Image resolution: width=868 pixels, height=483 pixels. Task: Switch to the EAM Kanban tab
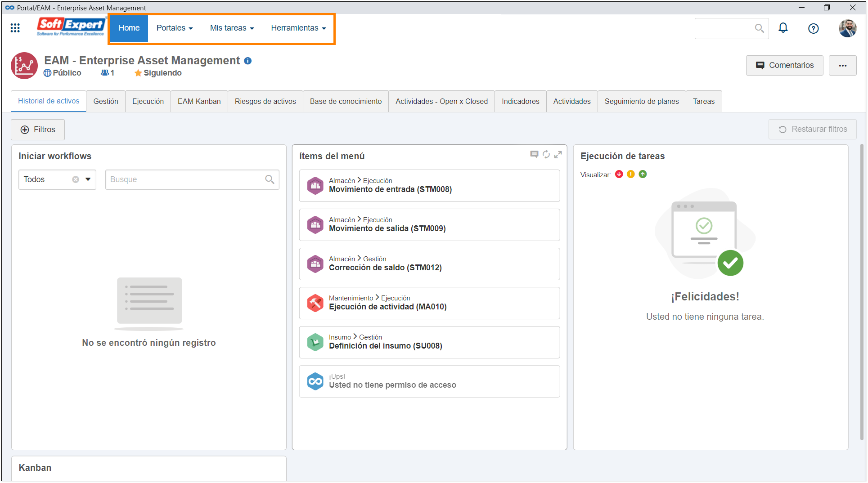199,102
